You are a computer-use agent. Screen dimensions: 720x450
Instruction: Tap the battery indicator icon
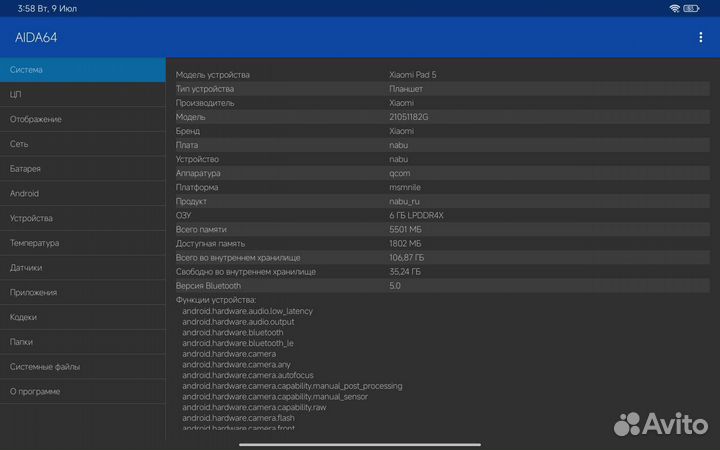click(696, 8)
